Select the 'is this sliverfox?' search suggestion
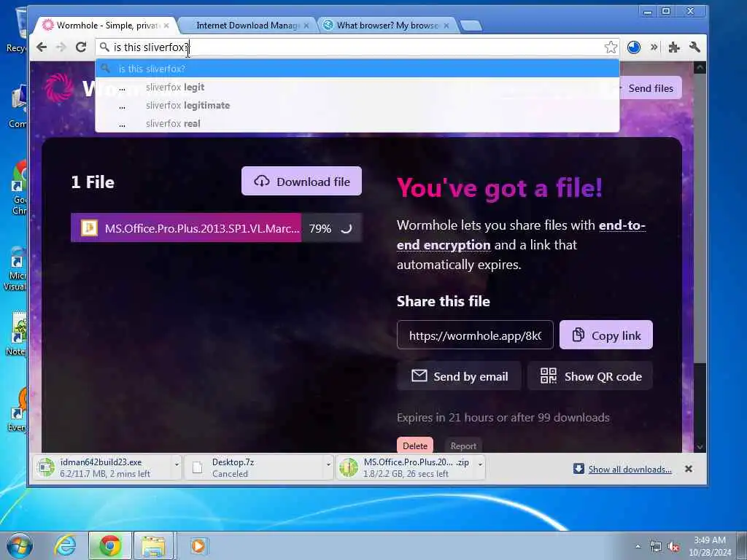 (x=357, y=69)
